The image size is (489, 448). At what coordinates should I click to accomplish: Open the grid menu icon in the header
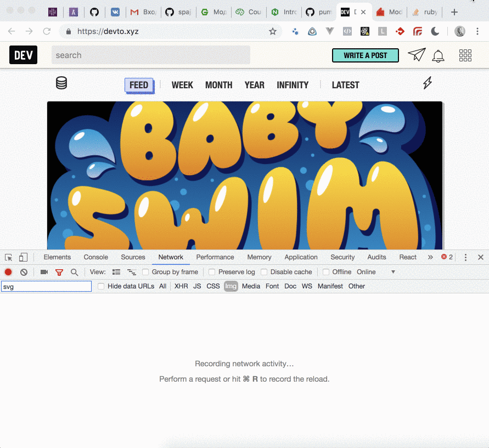[x=465, y=55]
